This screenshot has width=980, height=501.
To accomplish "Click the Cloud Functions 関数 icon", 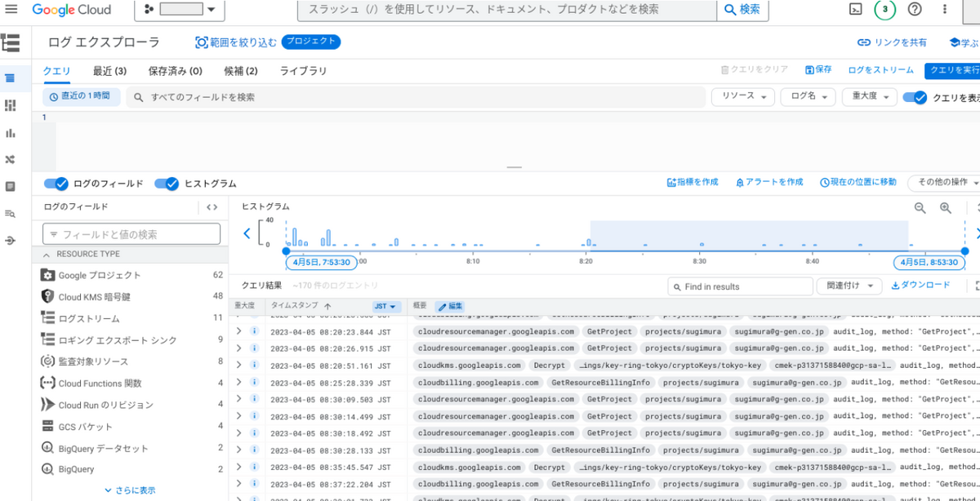I will (x=47, y=383).
